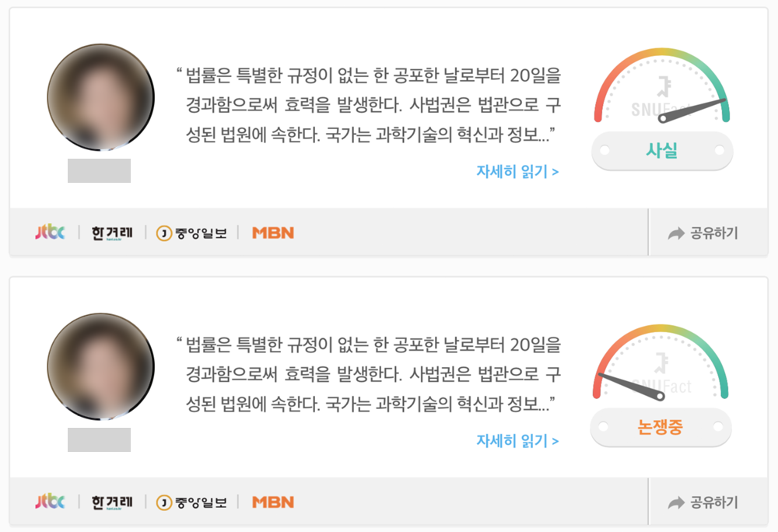Click the MBN logo in the first card
Screen dimensions: 778x532
273,233
